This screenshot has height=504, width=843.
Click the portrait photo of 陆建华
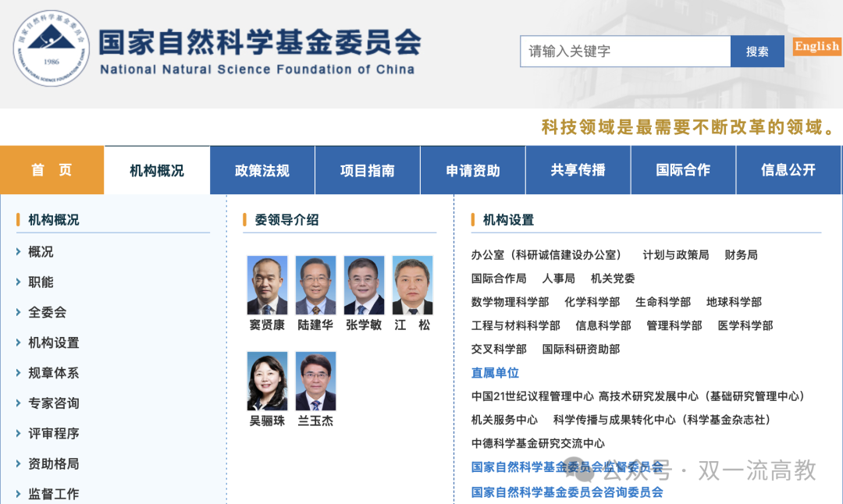point(315,286)
